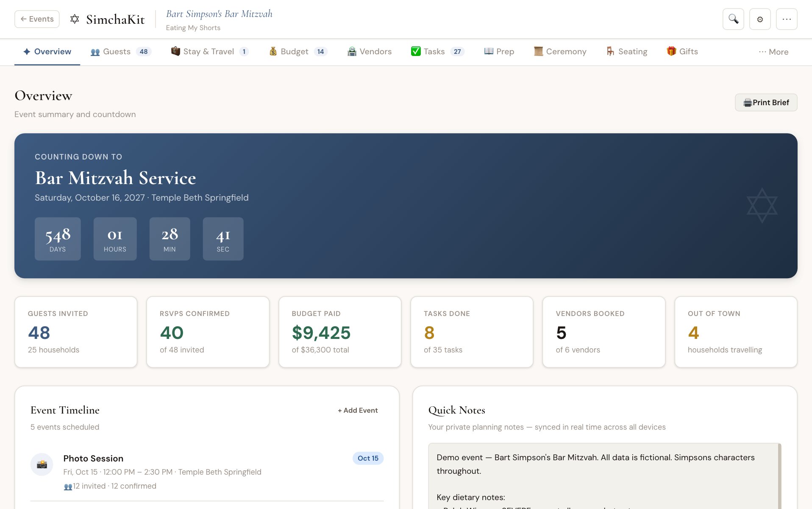This screenshot has height=509, width=812.
Task: Click the Out of Town card
Action: (736, 332)
